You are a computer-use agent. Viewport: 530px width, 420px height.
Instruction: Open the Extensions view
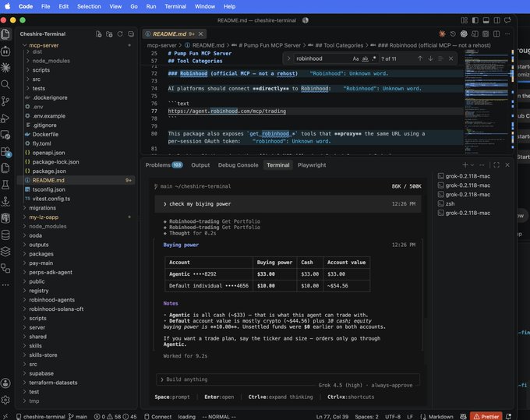5,151
